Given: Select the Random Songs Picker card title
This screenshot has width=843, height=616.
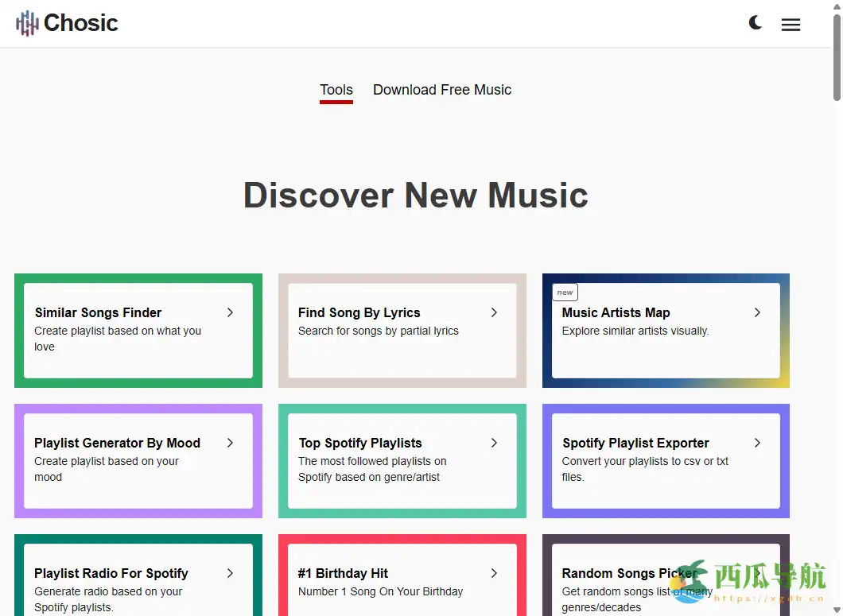Looking at the screenshot, I should (x=628, y=573).
